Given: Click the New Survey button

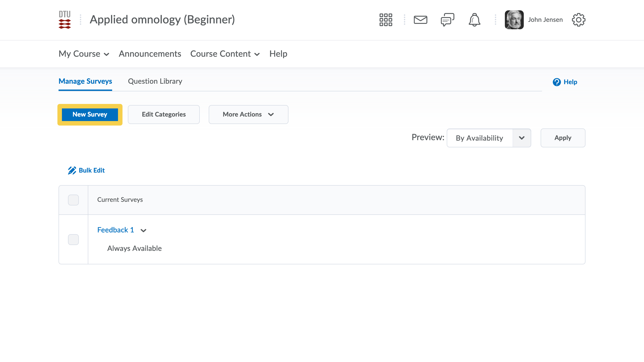Looking at the screenshot, I should click(x=90, y=115).
